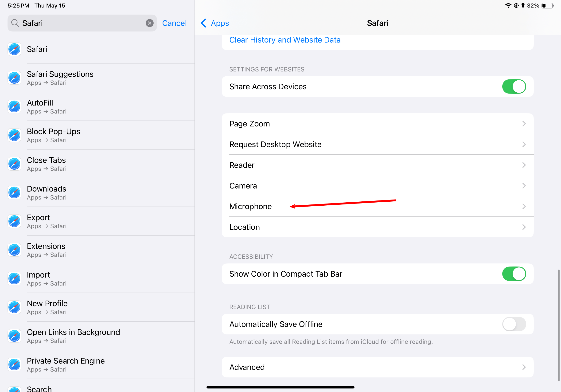Tap Microphone row label
The height and width of the screenshot is (392, 561).
[250, 207]
